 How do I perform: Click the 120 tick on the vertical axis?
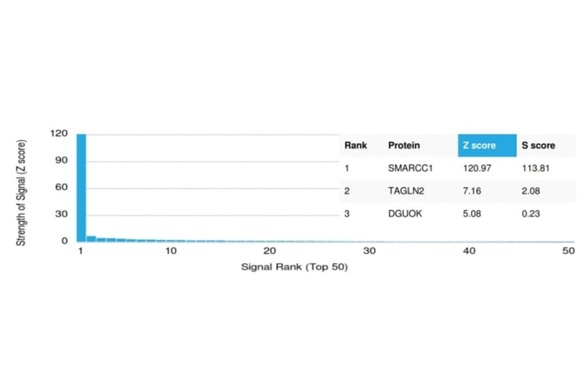(59, 133)
